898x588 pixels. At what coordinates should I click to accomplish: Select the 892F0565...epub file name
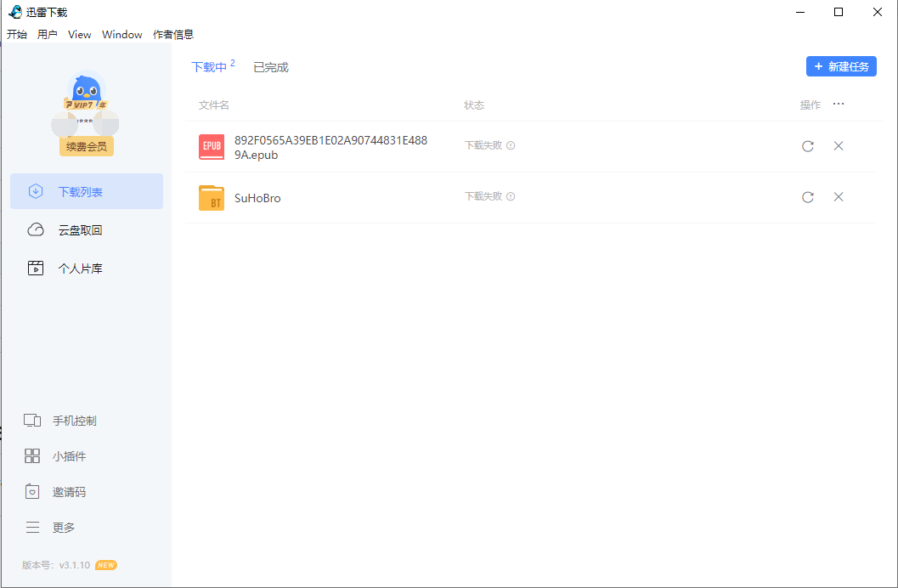pos(331,148)
